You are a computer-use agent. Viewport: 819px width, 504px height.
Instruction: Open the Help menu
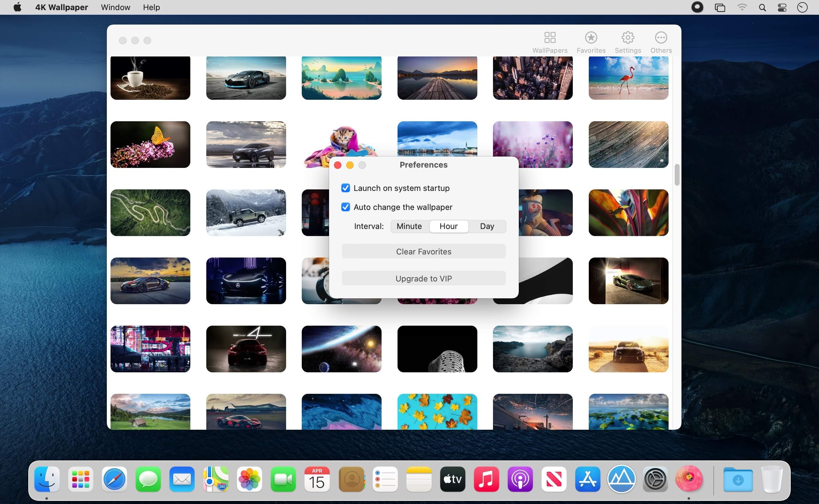(151, 7)
